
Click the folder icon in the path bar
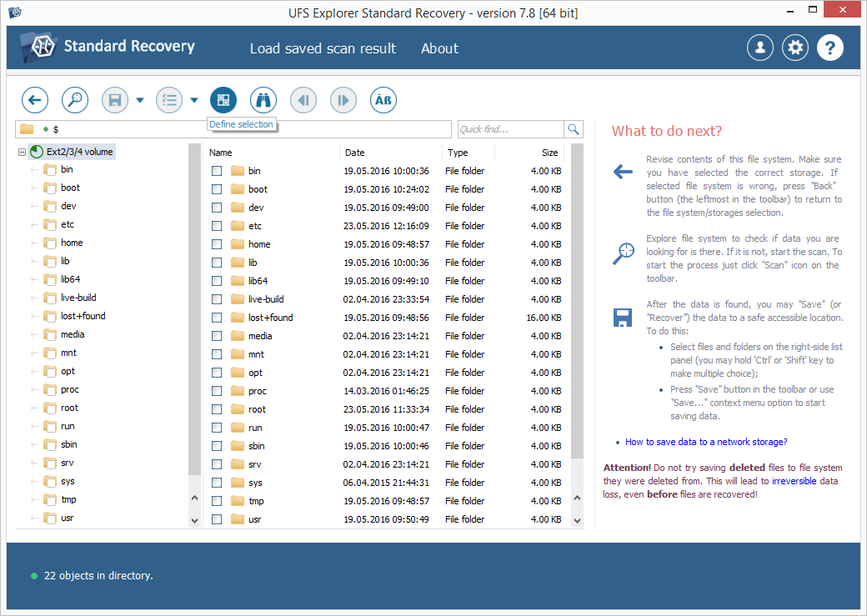click(x=27, y=129)
